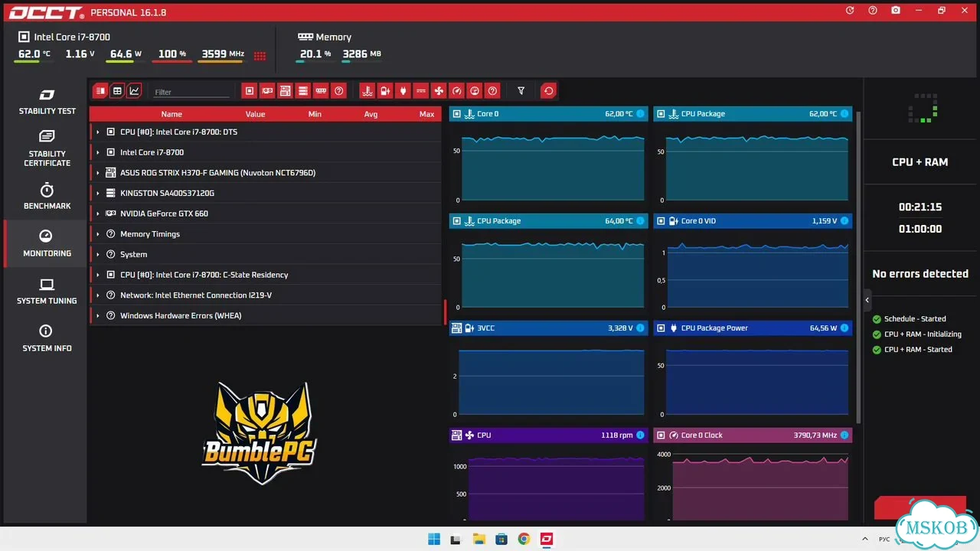Expand the ASUS ROG STRIX H370-F GAMING row
Image resolution: width=980 pixels, height=551 pixels.
click(98, 173)
